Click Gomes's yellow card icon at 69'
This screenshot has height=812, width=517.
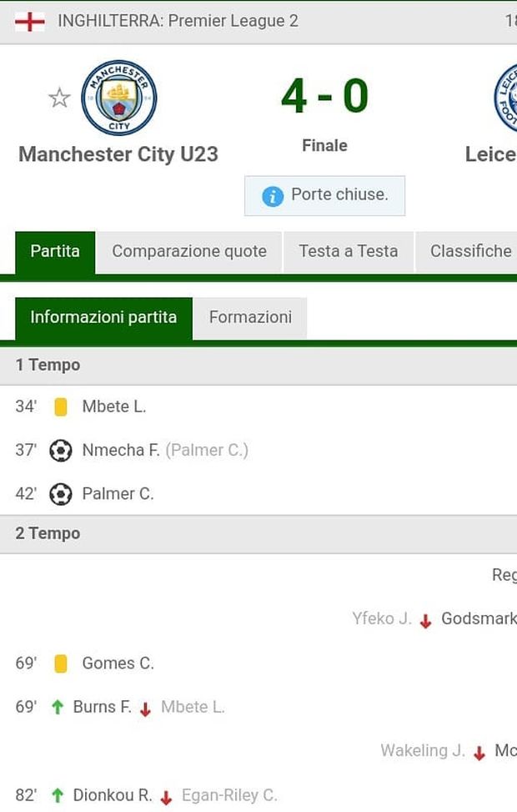coord(60,664)
